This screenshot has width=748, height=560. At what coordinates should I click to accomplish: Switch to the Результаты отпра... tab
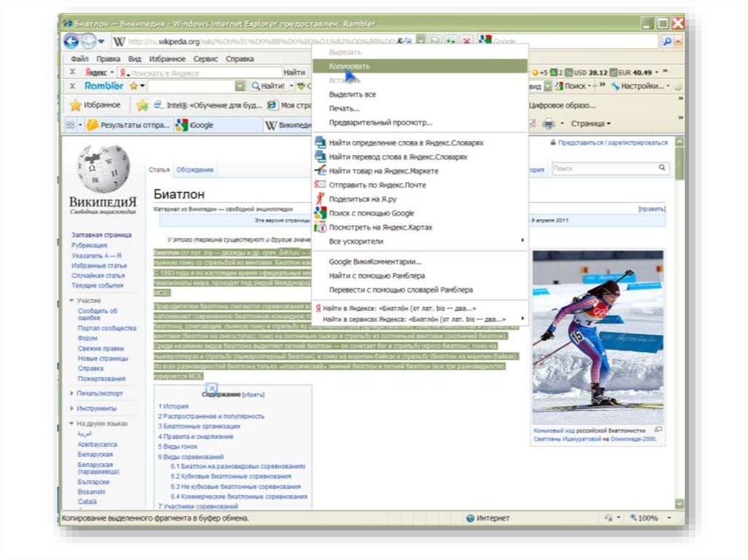129,125
